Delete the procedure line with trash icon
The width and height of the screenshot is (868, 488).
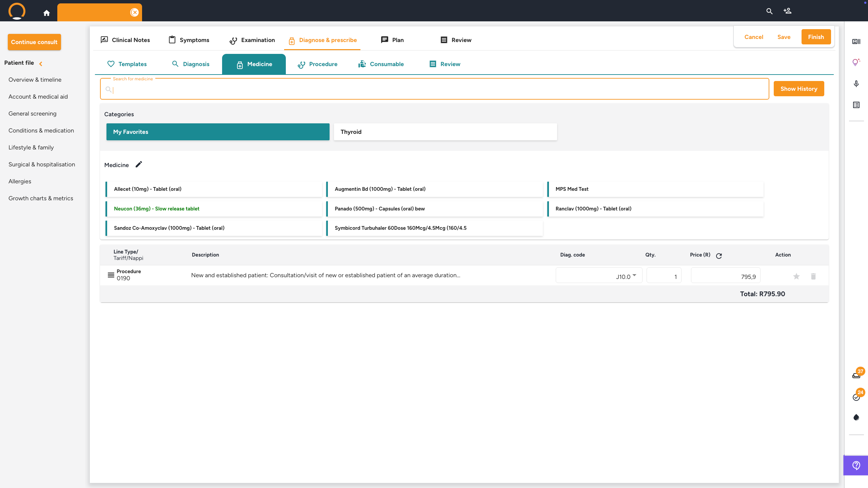point(813,276)
